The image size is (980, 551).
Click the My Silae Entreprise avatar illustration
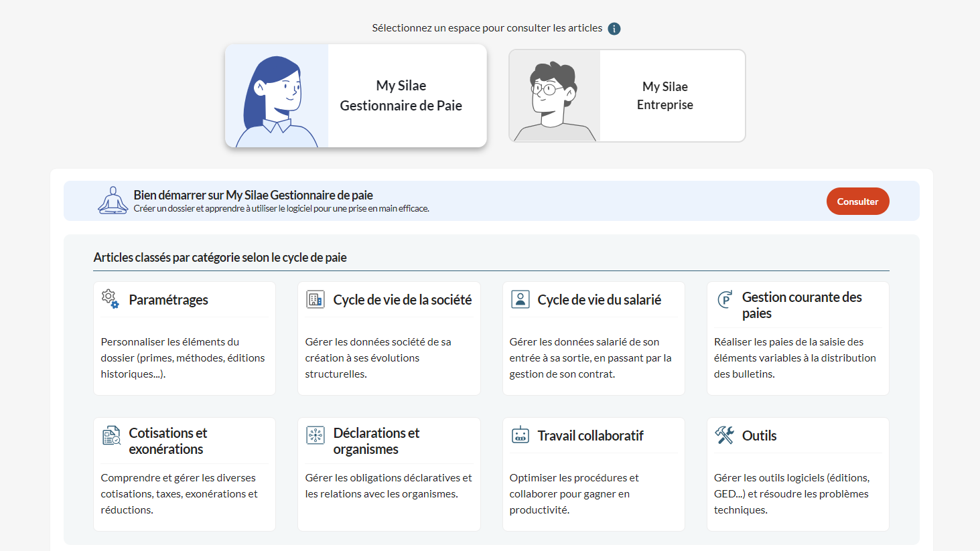[x=553, y=95]
